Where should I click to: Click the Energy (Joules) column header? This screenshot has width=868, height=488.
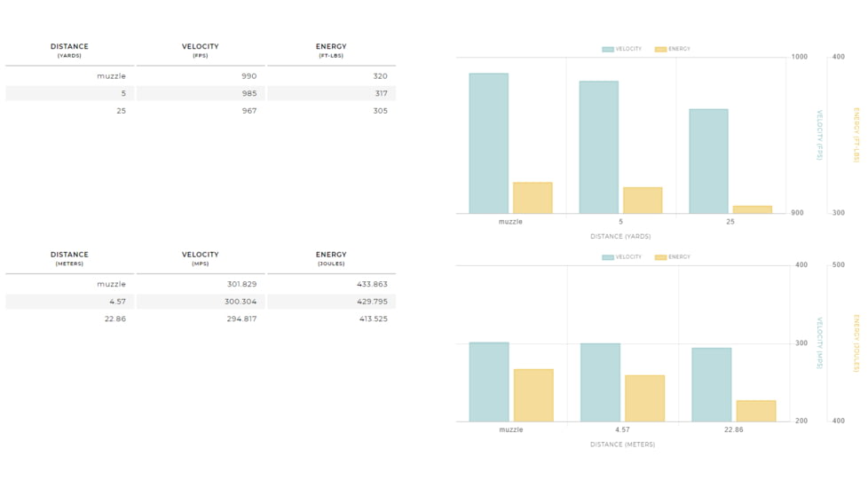[x=331, y=258]
